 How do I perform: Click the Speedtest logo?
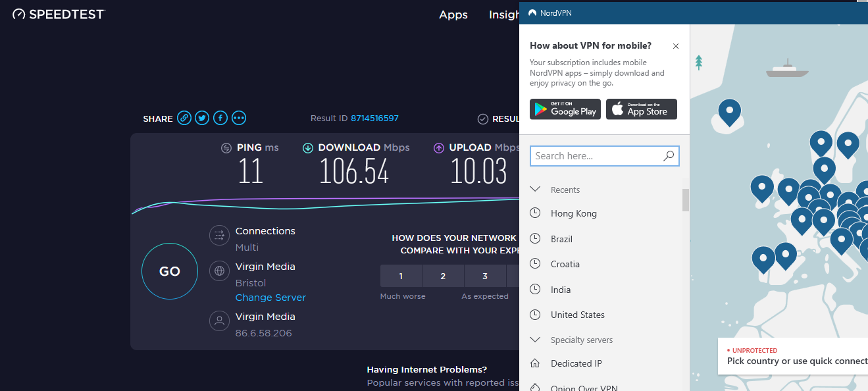[x=59, y=14]
